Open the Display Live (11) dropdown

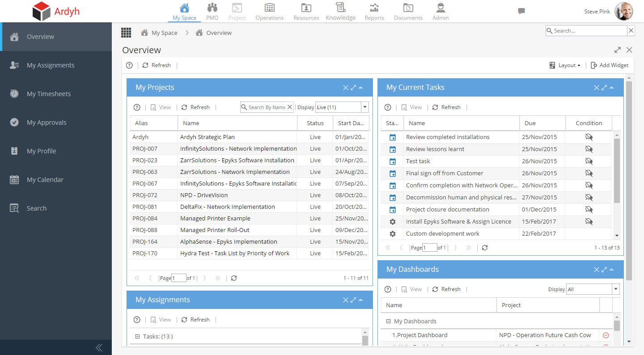click(x=364, y=107)
